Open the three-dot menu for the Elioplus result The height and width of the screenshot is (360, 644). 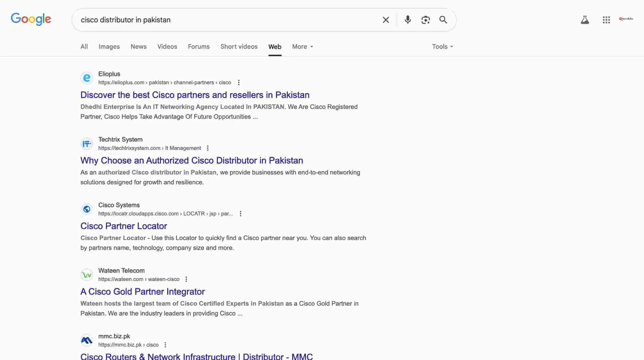pyautogui.click(x=238, y=82)
